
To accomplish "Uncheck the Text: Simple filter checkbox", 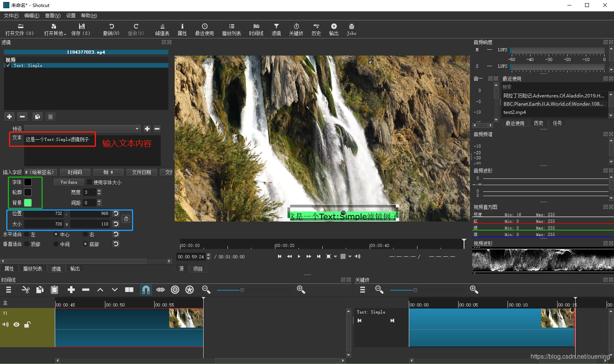I will click(8, 66).
